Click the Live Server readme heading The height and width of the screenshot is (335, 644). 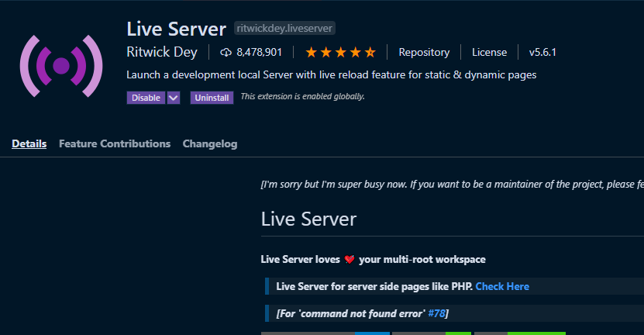[308, 219]
